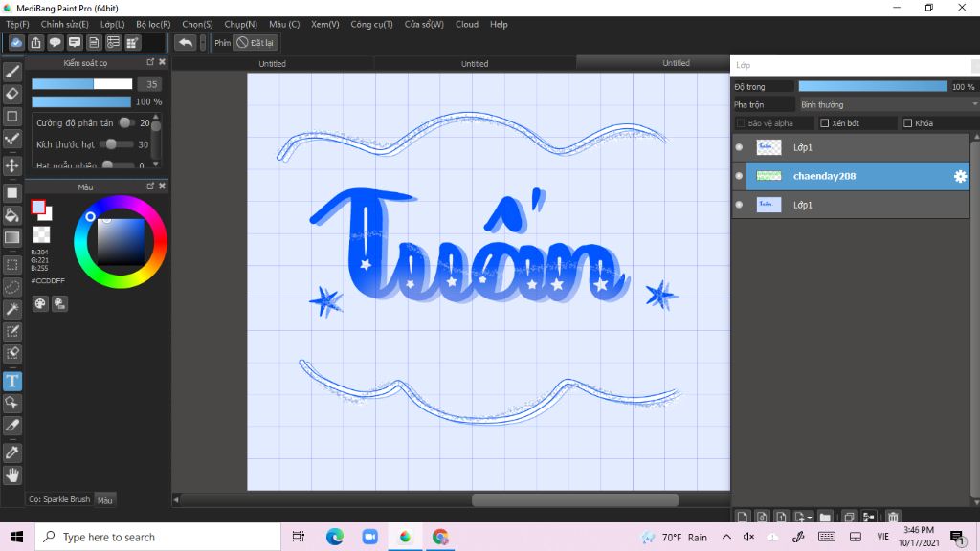Switch to Cọ: Sparkle Brush tab
The width and height of the screenshot is (980, 551).
[59, 499]
